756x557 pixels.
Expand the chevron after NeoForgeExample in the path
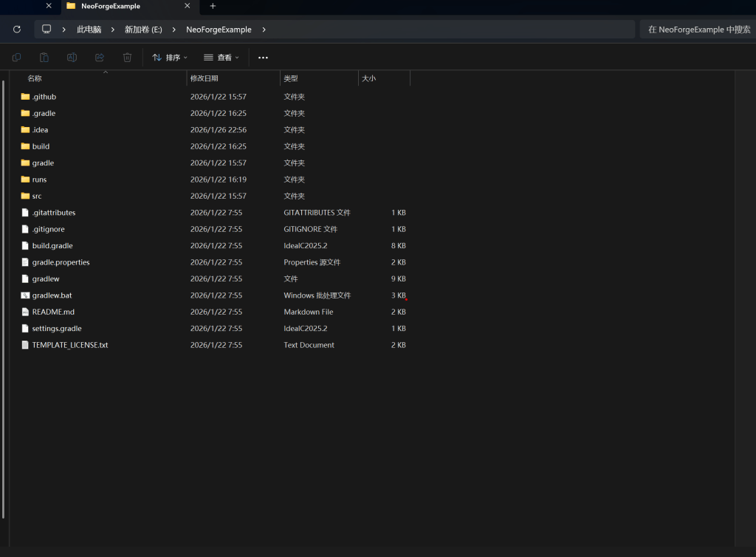[264, 30]
